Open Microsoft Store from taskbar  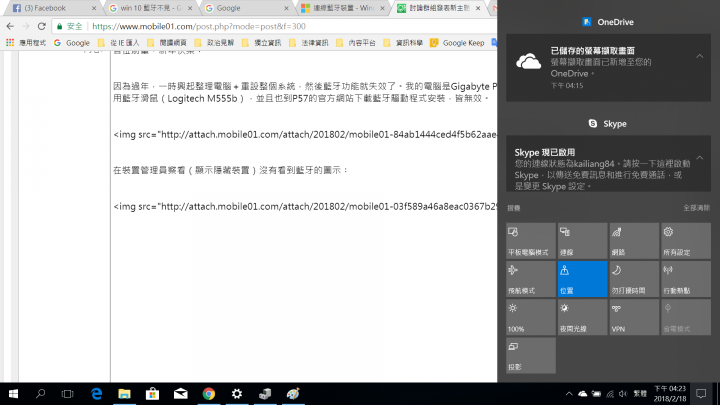pos(152,394)
